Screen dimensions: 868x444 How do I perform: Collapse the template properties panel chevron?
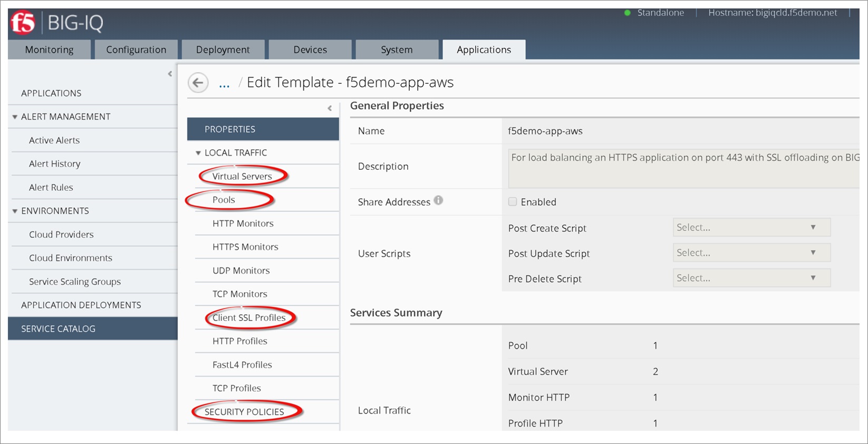point(330,108)
